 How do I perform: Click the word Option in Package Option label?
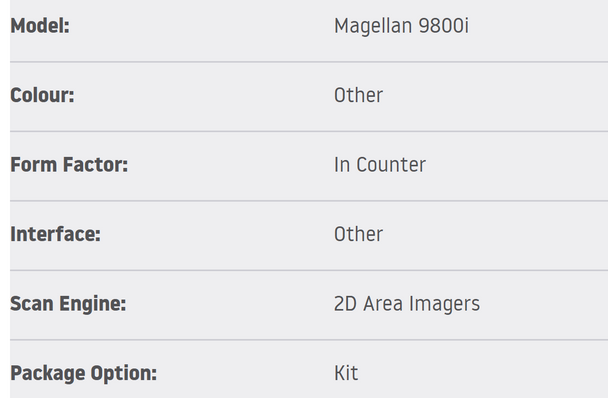tap(124, 374)
